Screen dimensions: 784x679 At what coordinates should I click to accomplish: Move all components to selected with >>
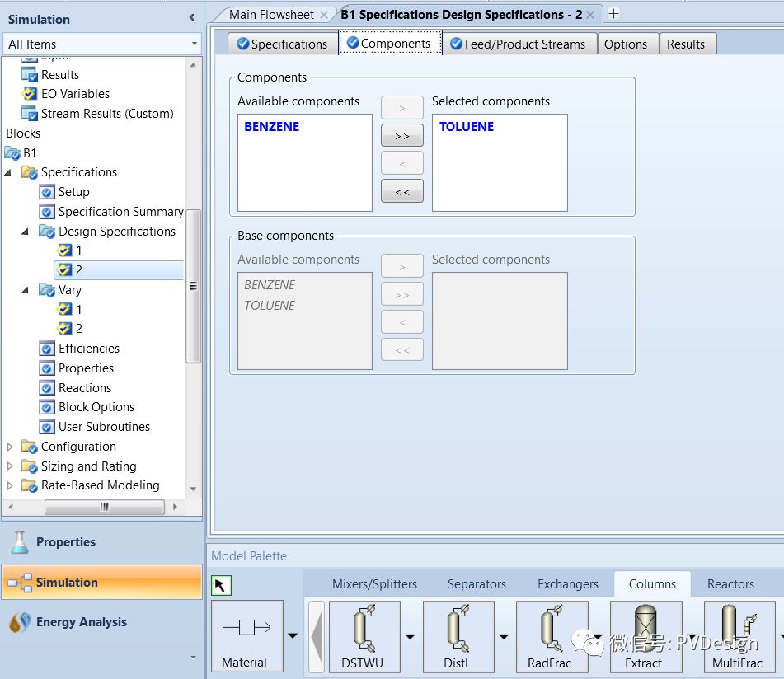pos(402,135)
